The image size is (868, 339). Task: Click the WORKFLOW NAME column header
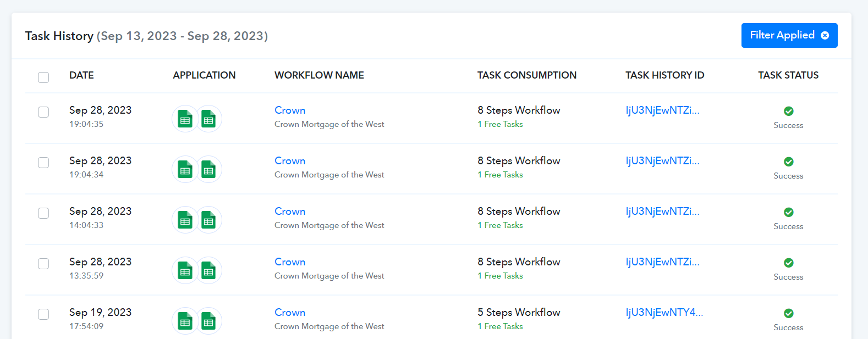click(x=319, y=75)
